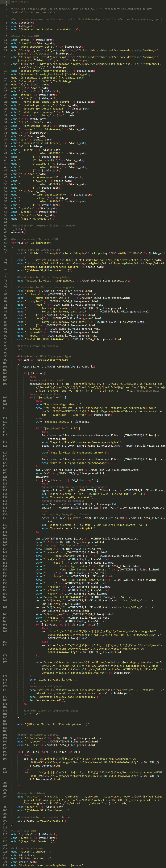Viewport: 166px width, 868px height.
Task: Click the line 'for line in `cat $directory/$file`'
Action: [x=43, y=359]
